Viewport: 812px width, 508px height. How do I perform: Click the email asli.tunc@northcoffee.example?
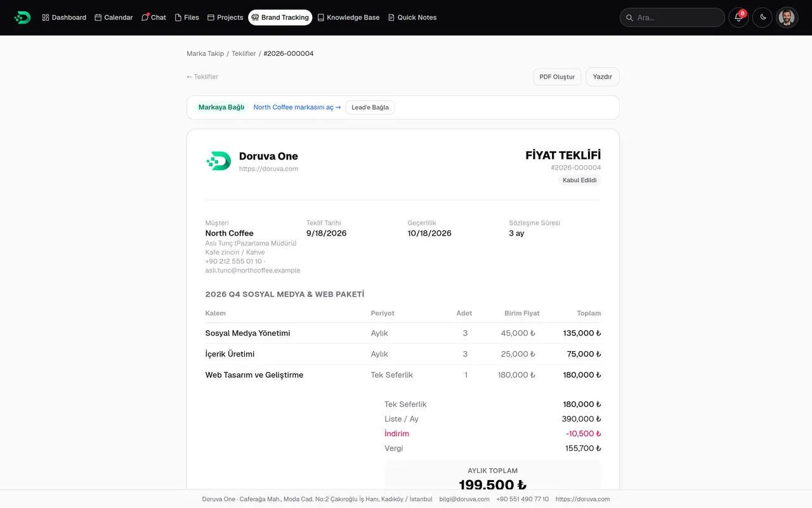tap(252, 271)
